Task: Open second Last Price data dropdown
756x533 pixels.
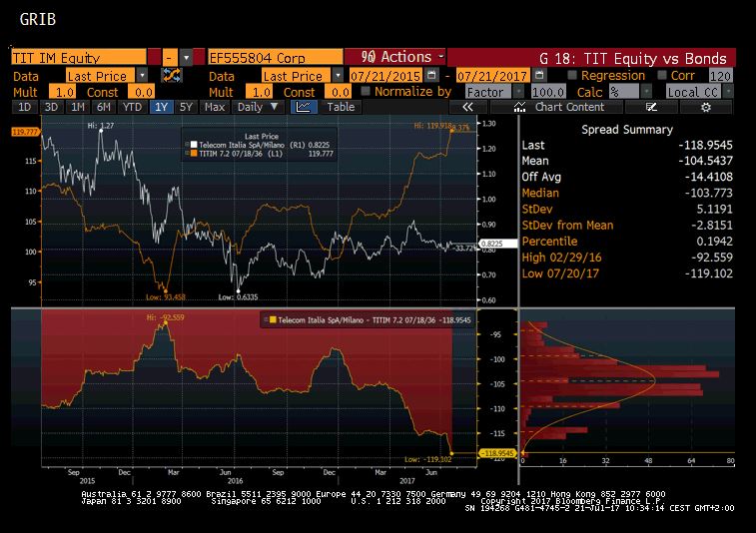Action: click(x=338, y=75)
